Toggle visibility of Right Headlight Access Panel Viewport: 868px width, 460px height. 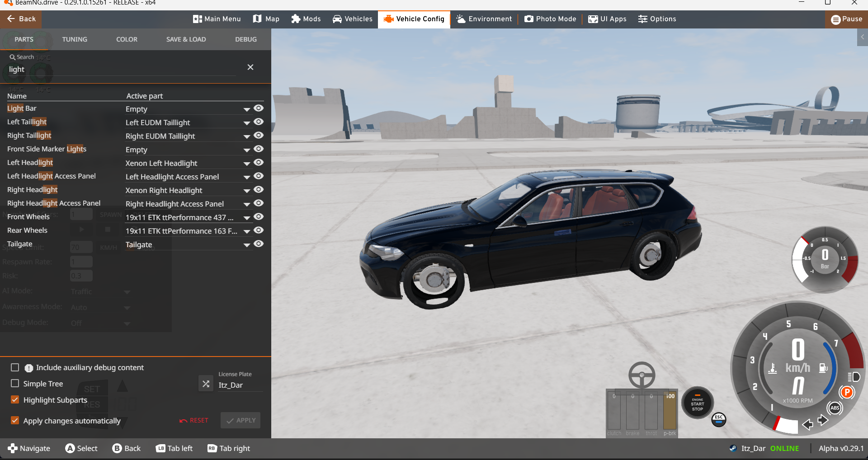259,203
